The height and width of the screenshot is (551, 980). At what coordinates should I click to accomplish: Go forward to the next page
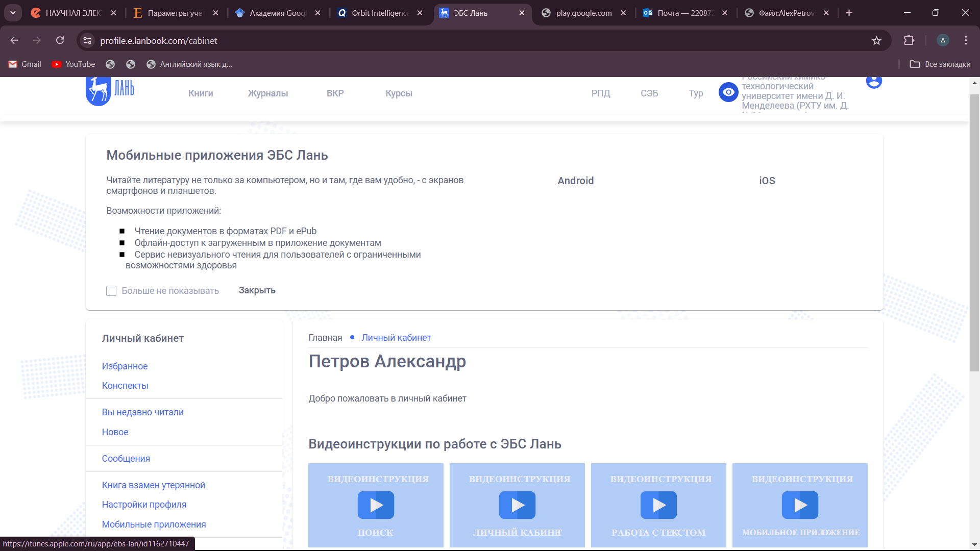point(37,40)
